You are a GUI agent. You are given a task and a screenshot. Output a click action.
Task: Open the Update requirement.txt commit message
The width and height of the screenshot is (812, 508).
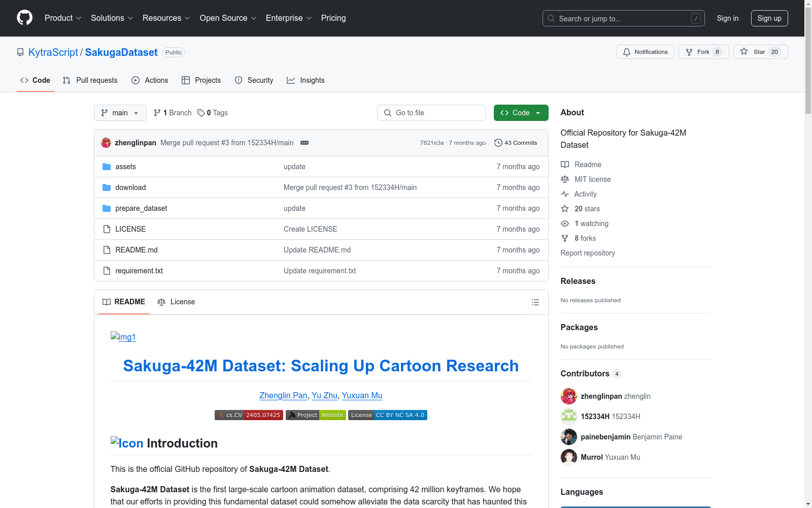[x=320, y=271]
